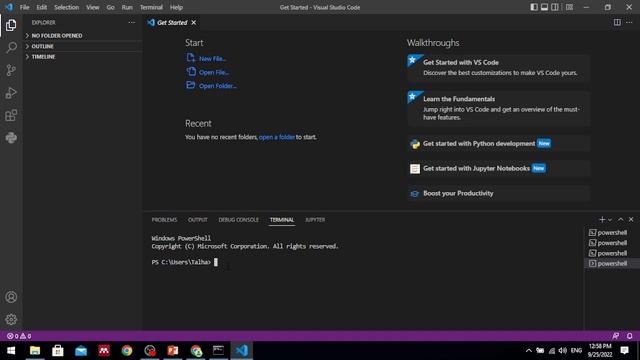Open Google Chrome from taskbar
Image resolution: width=640 pixels, height=360 pixels.
127,350
